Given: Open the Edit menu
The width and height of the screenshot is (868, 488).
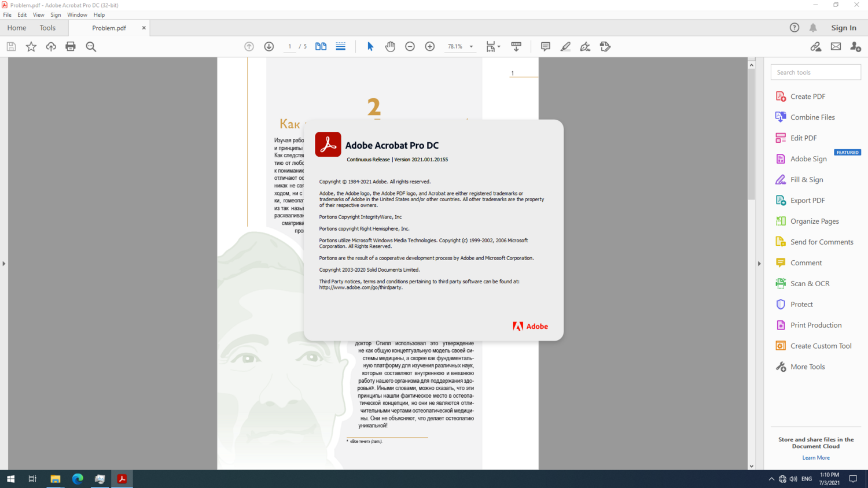Looking at the screenshot, I should tap(22, 15).
